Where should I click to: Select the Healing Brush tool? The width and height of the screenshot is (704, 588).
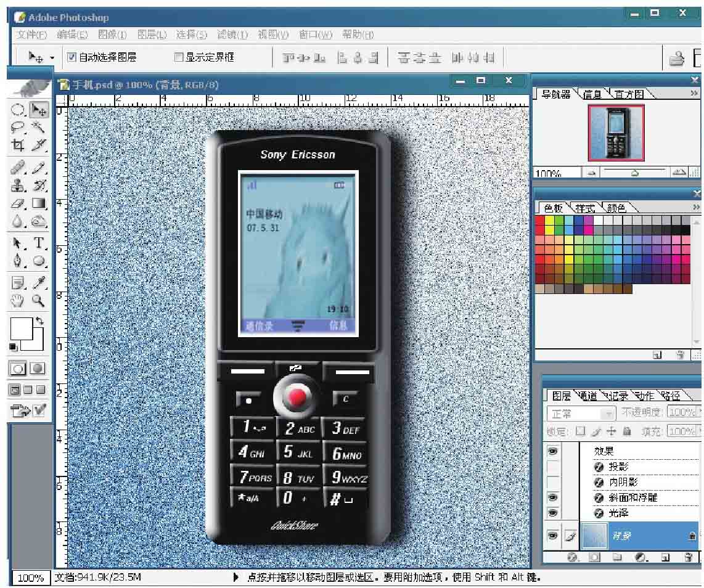[17, 168]
